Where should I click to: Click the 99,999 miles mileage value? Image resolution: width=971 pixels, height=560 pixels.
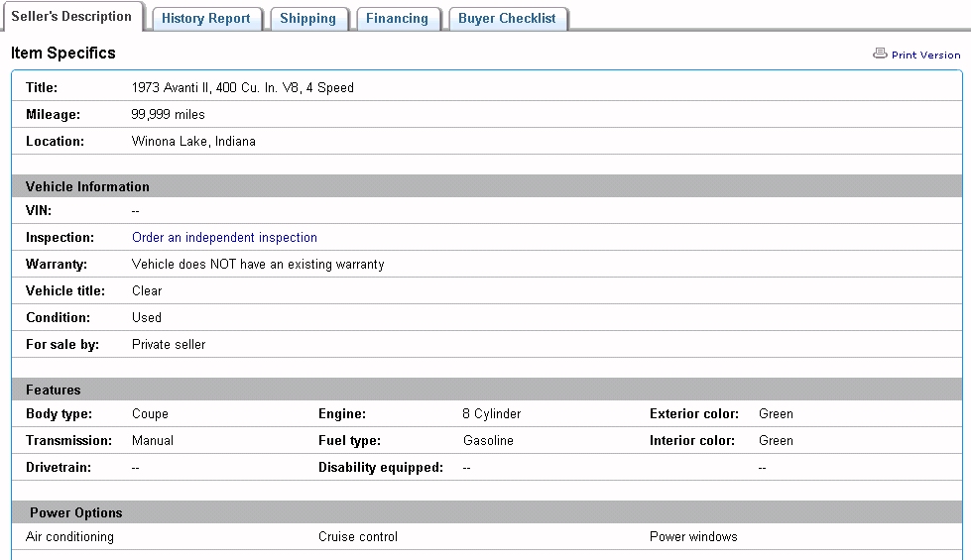(x=168, y=115)
